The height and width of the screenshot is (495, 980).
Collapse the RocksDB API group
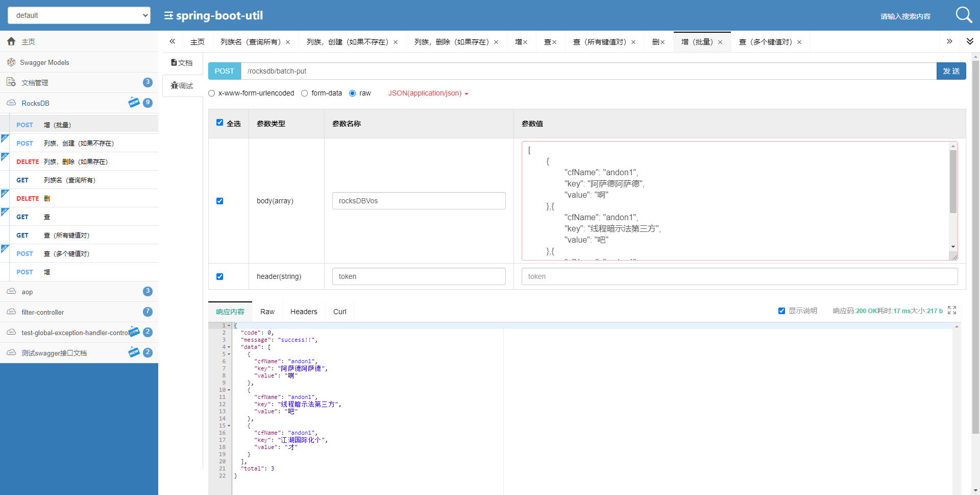tap(79, 103)
